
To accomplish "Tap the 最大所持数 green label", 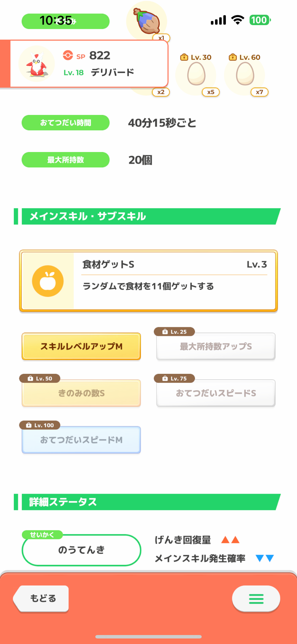I will click(66, 160).
